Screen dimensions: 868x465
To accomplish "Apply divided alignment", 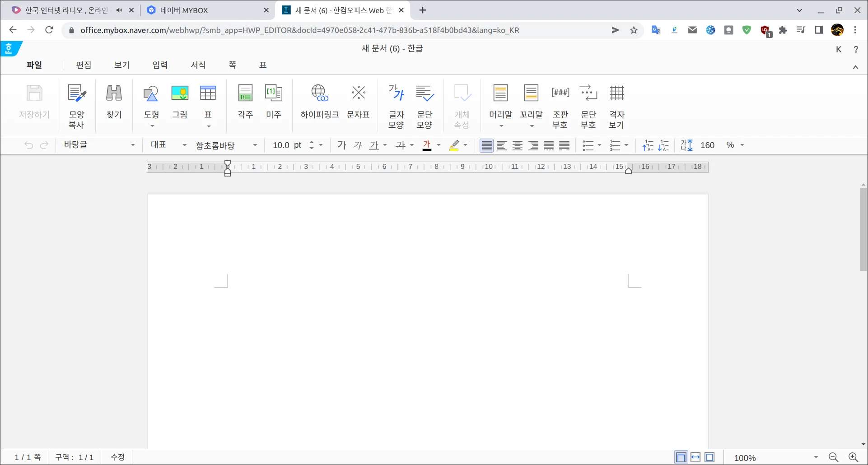I will coord(565,145).
